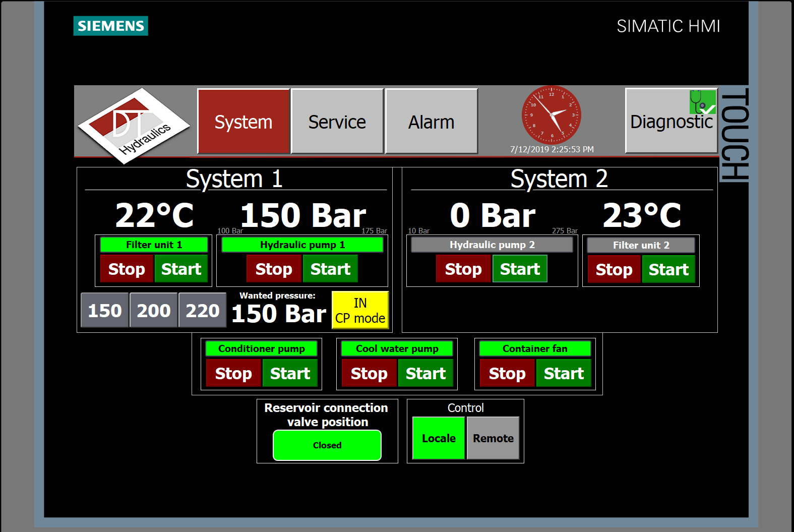Click the Siemens logo
The width and height of the screenshot is (794, 532).
pyautogui.click(x=110, y=26)
